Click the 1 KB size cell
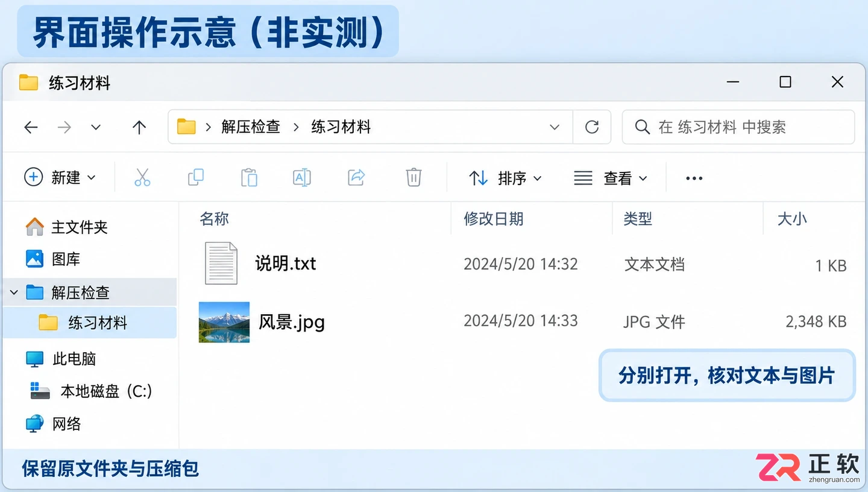This screenshot has width=868, height=492. click(x=831, y=265)
